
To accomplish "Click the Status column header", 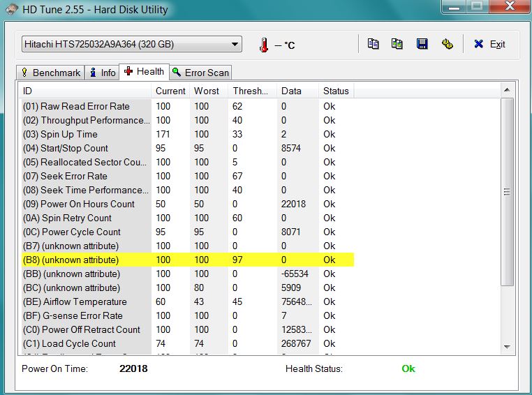I will (337, 91).
